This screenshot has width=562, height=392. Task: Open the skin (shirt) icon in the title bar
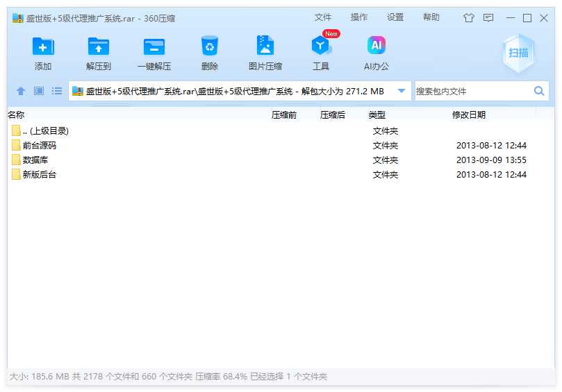point(468,18)
